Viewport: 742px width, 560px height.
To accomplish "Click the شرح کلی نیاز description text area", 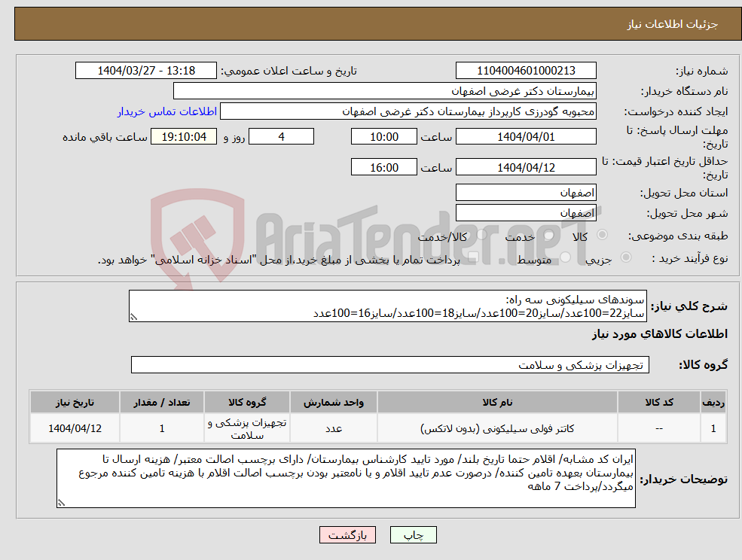I will point(387,306).
